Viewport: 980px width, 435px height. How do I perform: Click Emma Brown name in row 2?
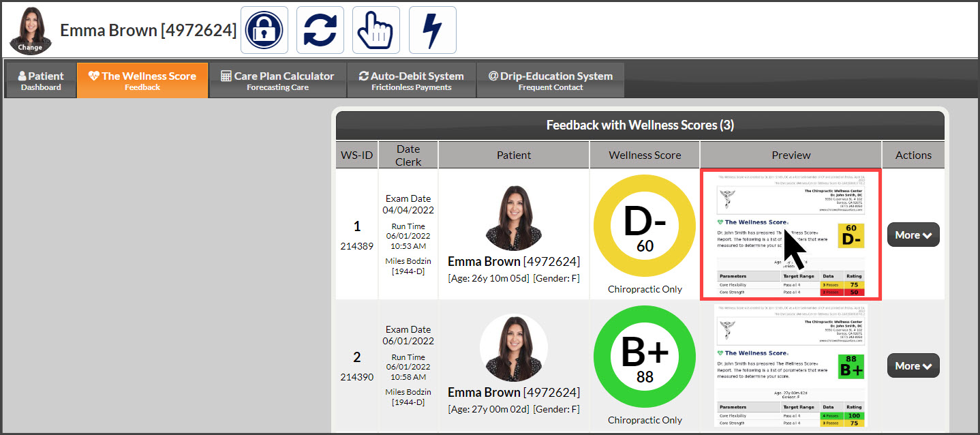[x=484, y=392]
